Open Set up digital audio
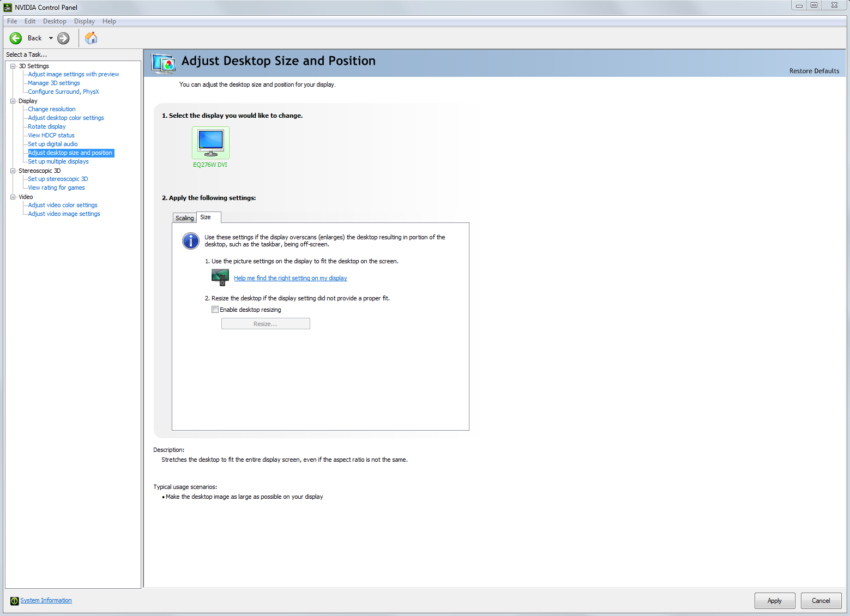This screenshot has width=850, height=616. tap(53, 144)
